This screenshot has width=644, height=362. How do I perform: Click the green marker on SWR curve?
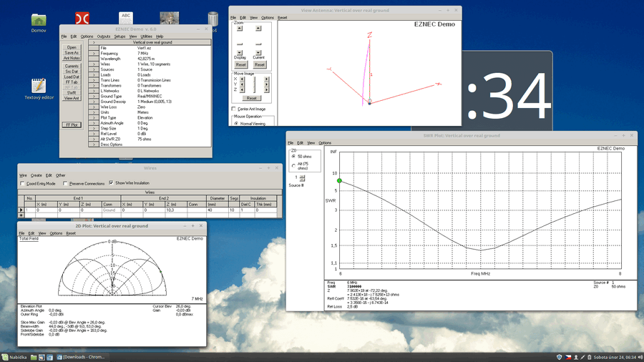(x=340, y=181)
